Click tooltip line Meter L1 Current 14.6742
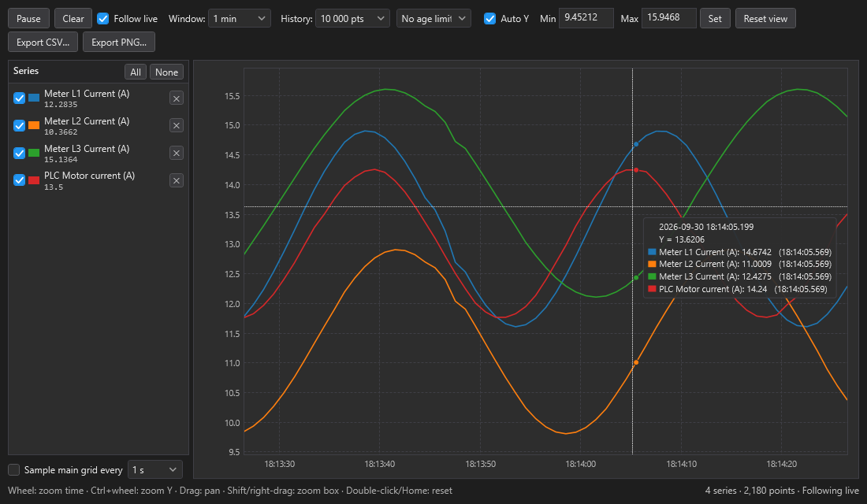 click(x=739, y=252)
